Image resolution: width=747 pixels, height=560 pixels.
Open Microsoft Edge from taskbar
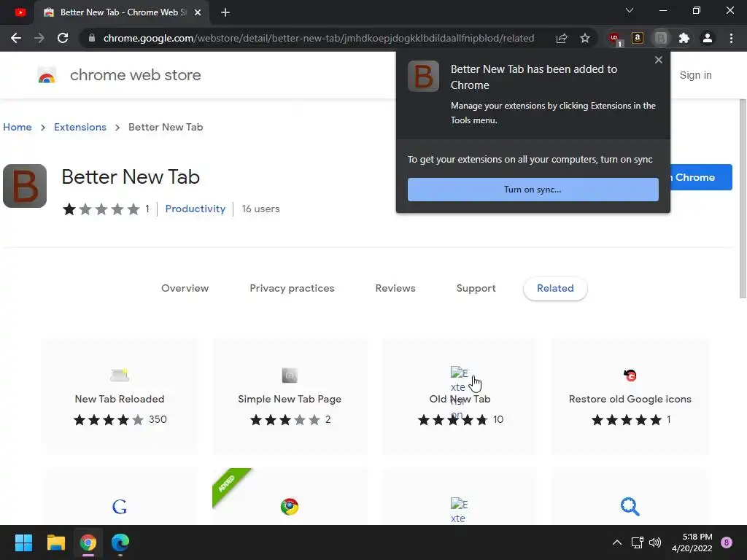(x=120, y=542)
